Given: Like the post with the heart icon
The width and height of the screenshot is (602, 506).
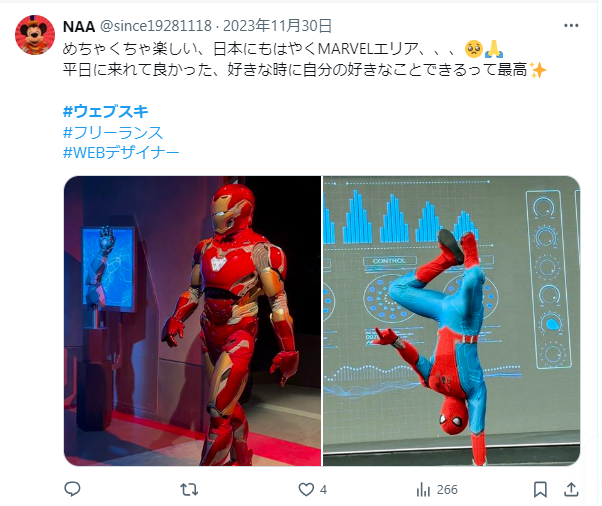Looking at the screenshot, I should coord(306,489).
